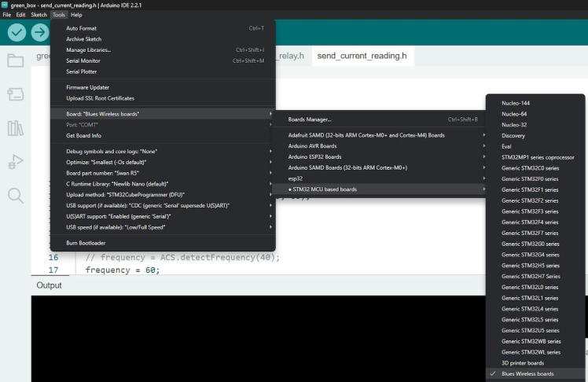The image size is (588, 382).
Task: Select 3D printer boards entry
Action: pyautogui.click(x=535, y=363)
